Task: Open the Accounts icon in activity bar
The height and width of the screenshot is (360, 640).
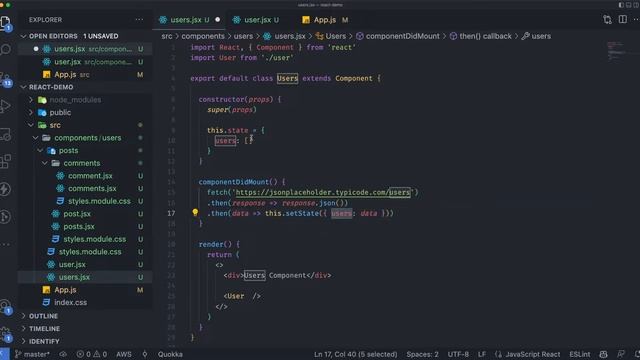Action: 6,307
